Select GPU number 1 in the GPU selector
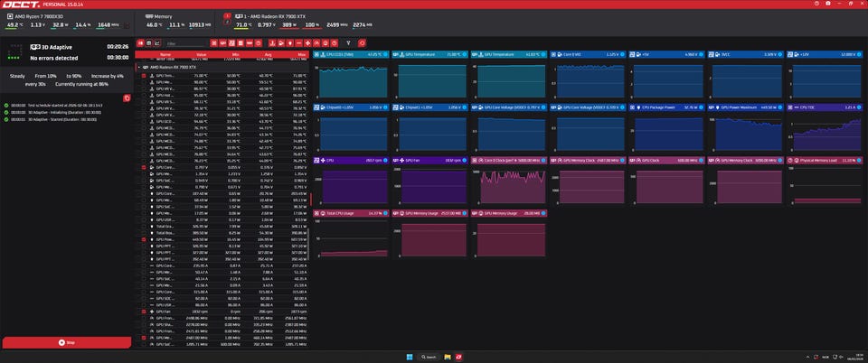The image size is (868, 363). pyautogui.click(x=227, y=16)
